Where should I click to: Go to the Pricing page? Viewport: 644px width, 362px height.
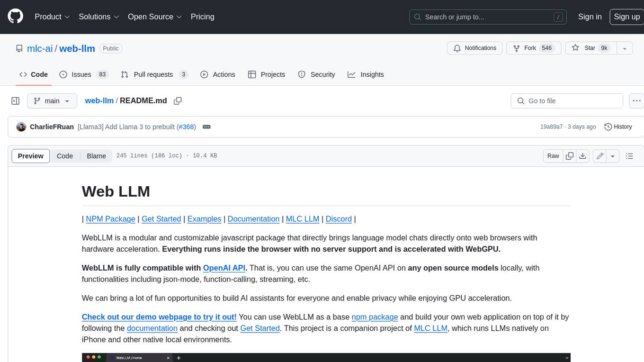pyautogui.click(x=202, y=17)
